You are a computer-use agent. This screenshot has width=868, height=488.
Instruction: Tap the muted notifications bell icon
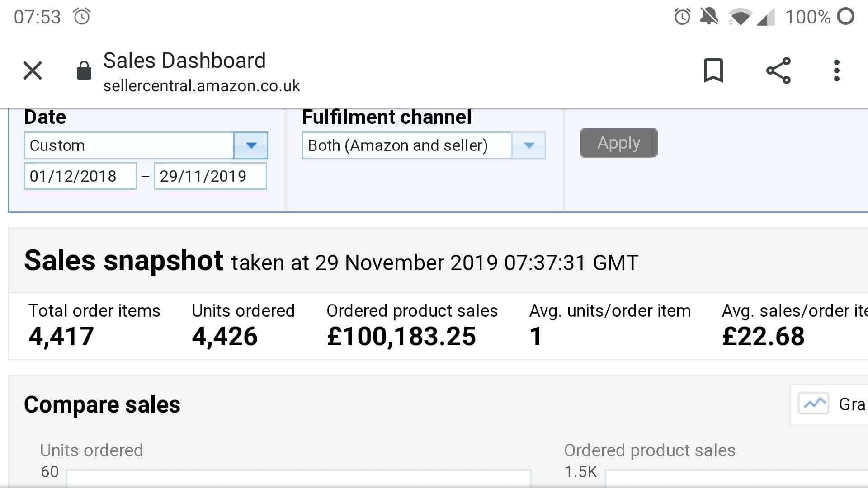pyautogui.click(x=709, y=17)
